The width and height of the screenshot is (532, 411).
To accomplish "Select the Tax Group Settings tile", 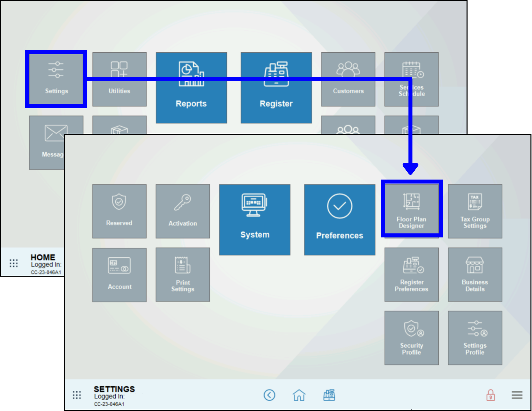I will (x=475, y=211).
